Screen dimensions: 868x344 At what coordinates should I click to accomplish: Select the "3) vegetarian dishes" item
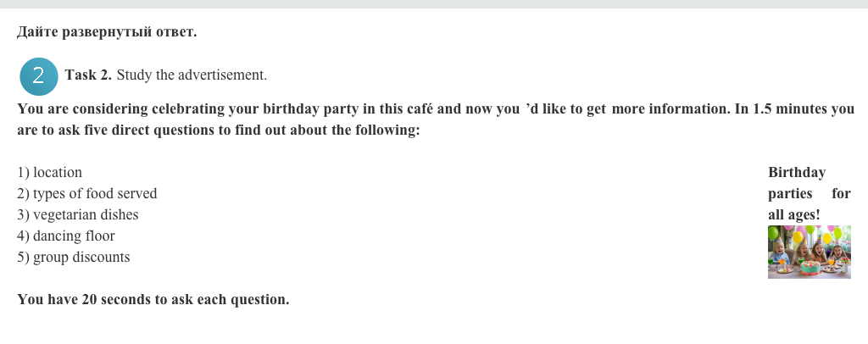pyautogui.click(x=78, y=215)
